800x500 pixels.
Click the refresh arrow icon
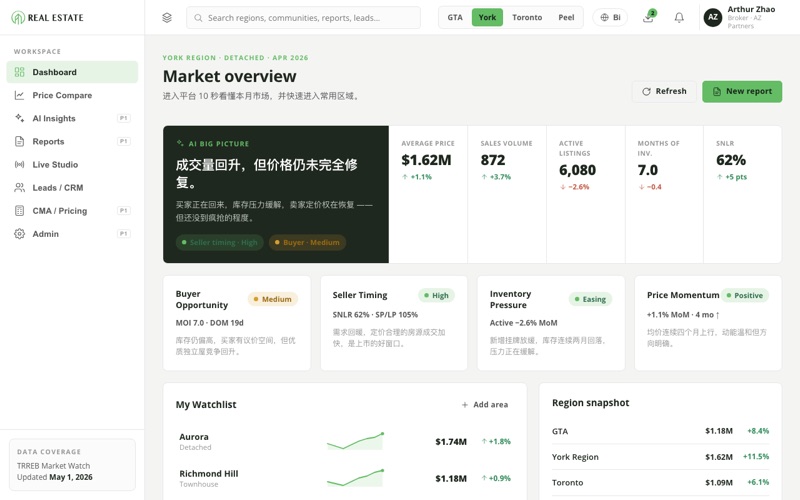(x=646, y=91)
